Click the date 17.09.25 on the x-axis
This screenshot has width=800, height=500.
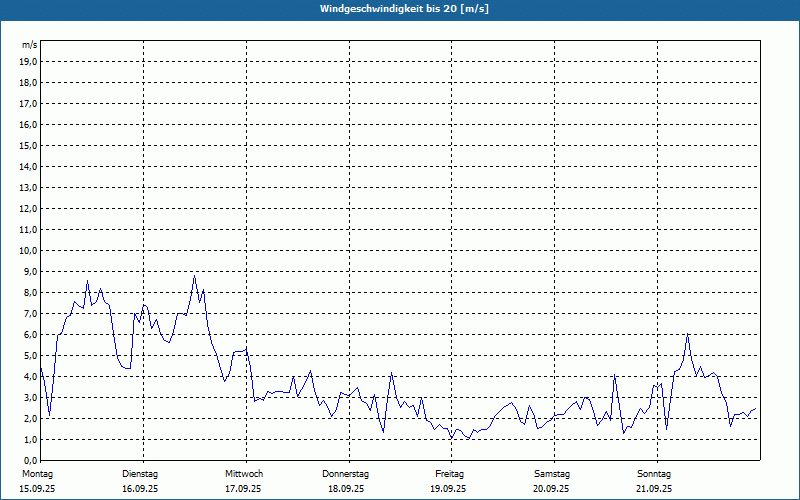tap(243, 489)
